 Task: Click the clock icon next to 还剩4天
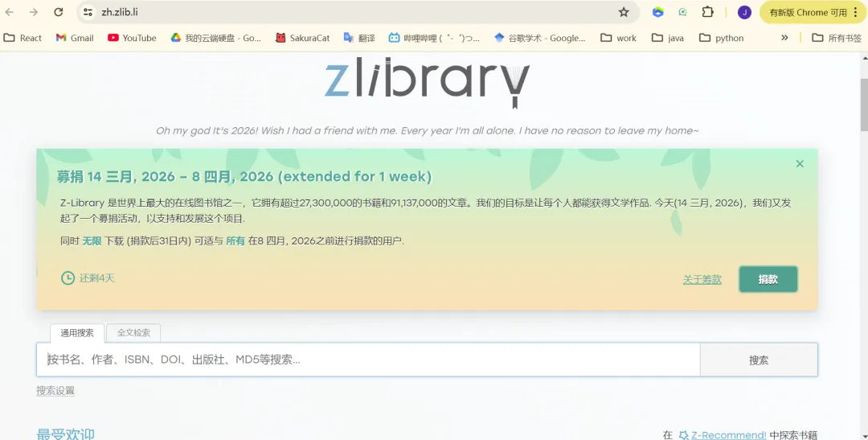pyautogui.click(x=68, y=278)
